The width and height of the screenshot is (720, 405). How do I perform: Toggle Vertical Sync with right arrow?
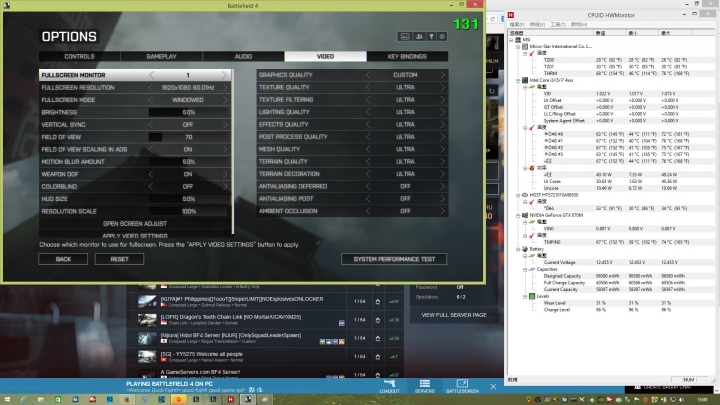[x=225, y=124]
